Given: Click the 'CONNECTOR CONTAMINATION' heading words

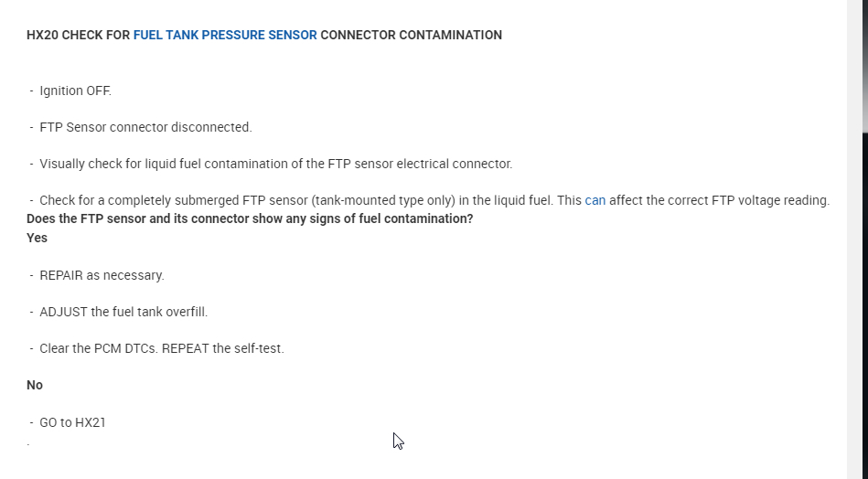Looking at the screenshot, I should (x=411, y=36).
